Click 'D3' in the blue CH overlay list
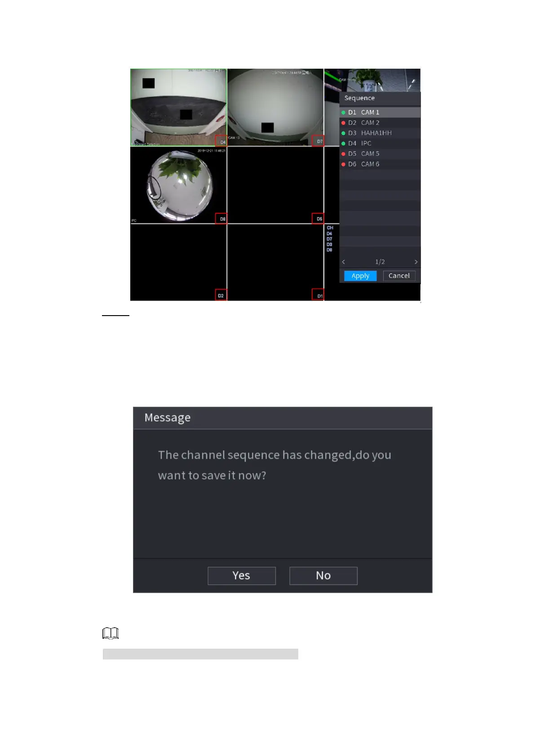The height and width of the screenshot is (756, 535). pyautogui.click(x=329, y=244)
